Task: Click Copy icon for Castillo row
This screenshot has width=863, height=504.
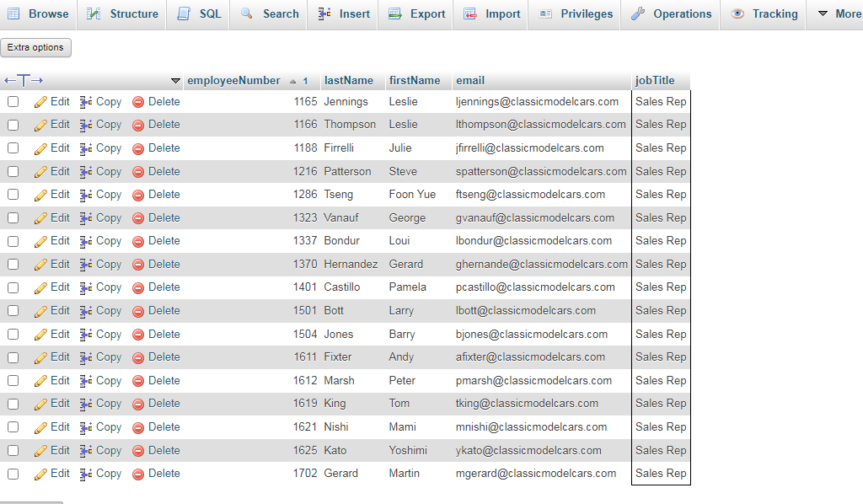Action: (x=85, y=287)
